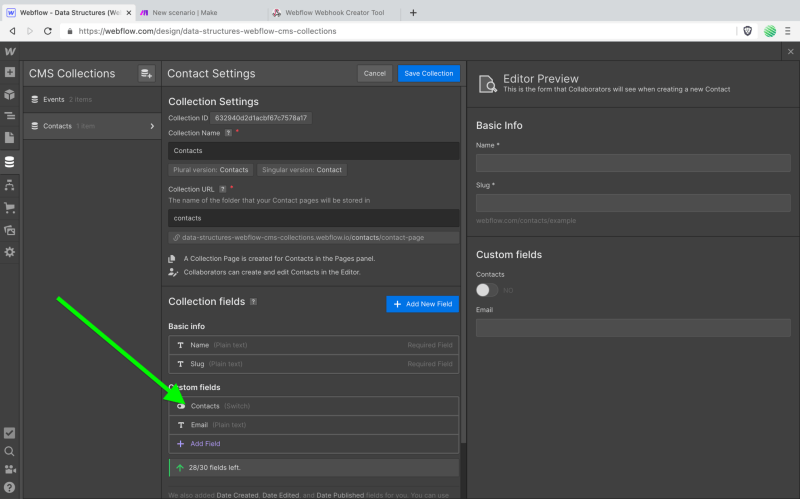Click the create new collection icon
800x499 pixels.
[146, 73]
